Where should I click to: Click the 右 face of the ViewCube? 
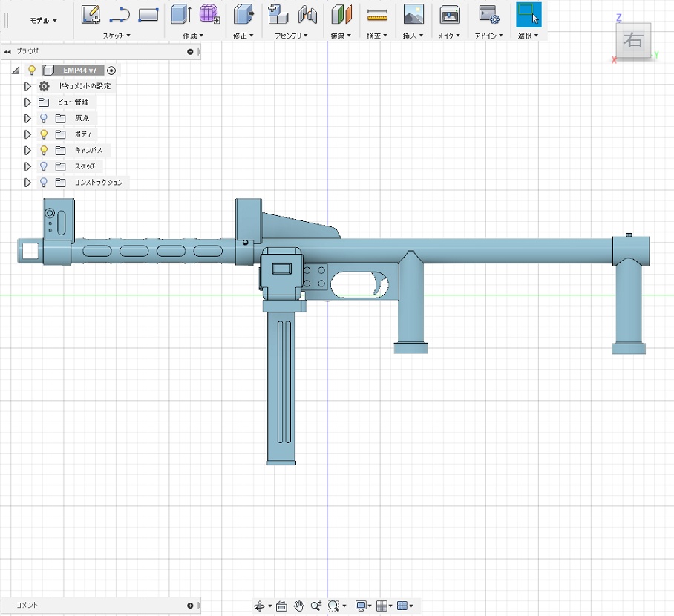(x=632, y=41)
